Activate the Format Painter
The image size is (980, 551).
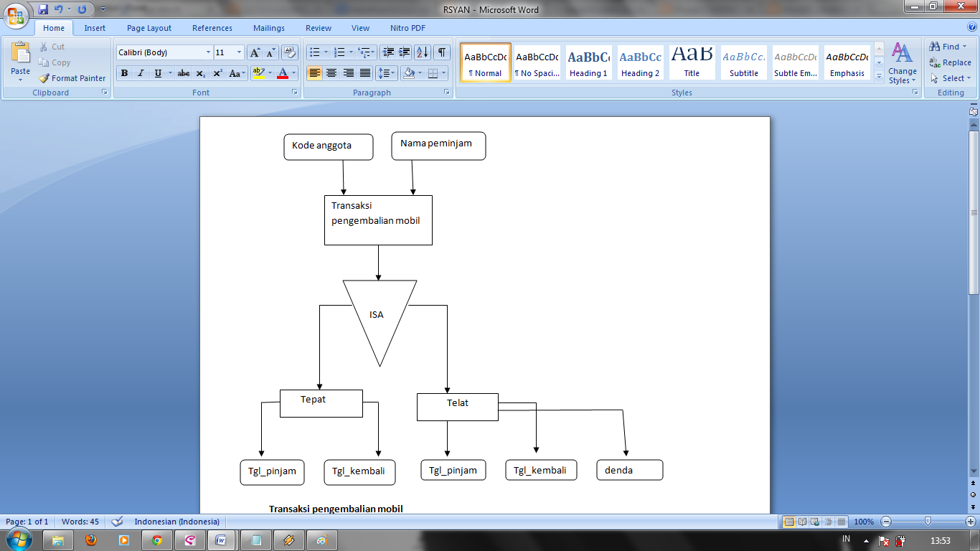(72, 78)
